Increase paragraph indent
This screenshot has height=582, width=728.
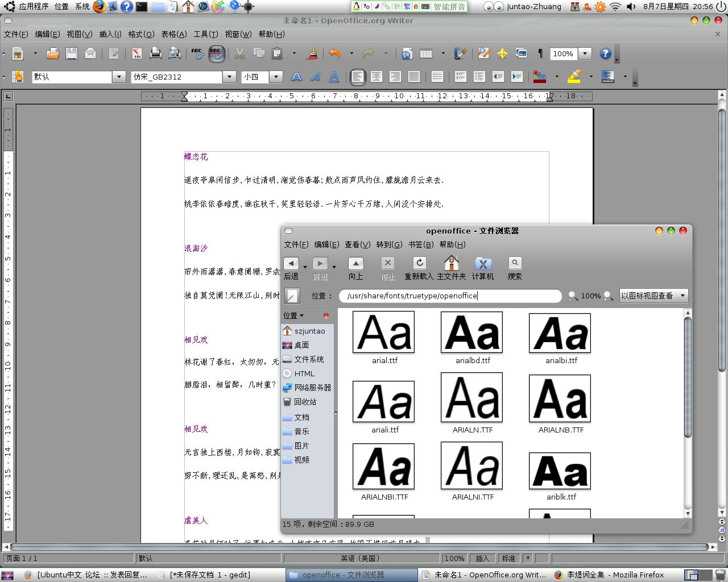click(517, 77)
